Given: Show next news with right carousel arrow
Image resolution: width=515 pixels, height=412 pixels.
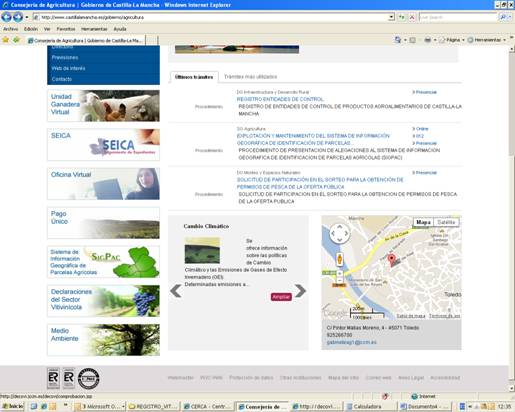Looking at the screenshot, I should (x=300, y=291).
